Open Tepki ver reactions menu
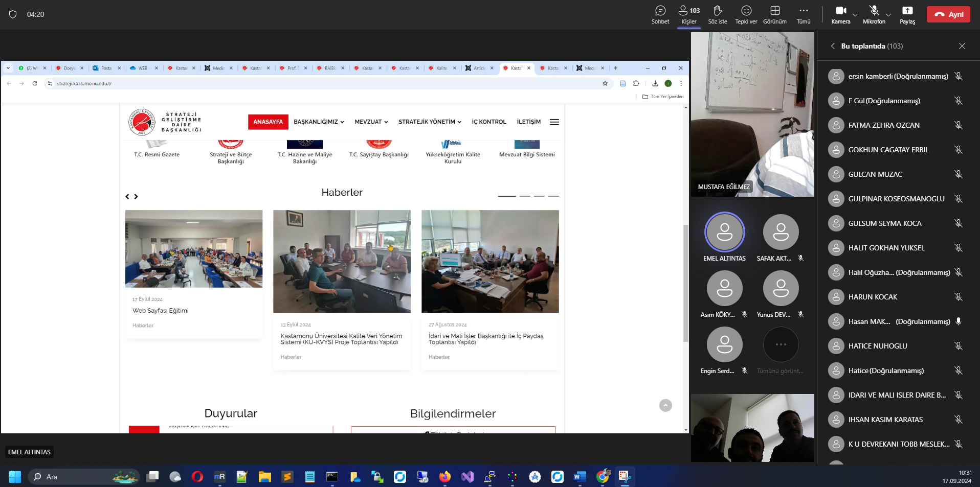This screenshot has height=487, width=980. click(746, 14)
